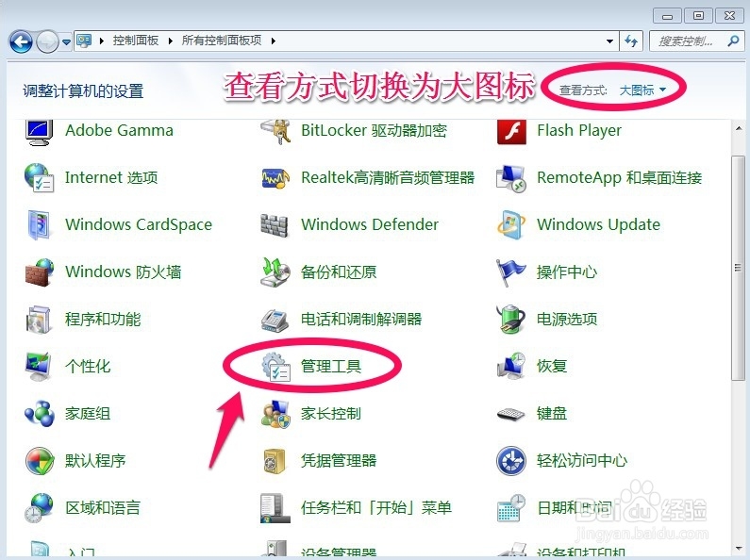
Task: Click the Internet 选项 globe icon
Action: click(40, 178)
